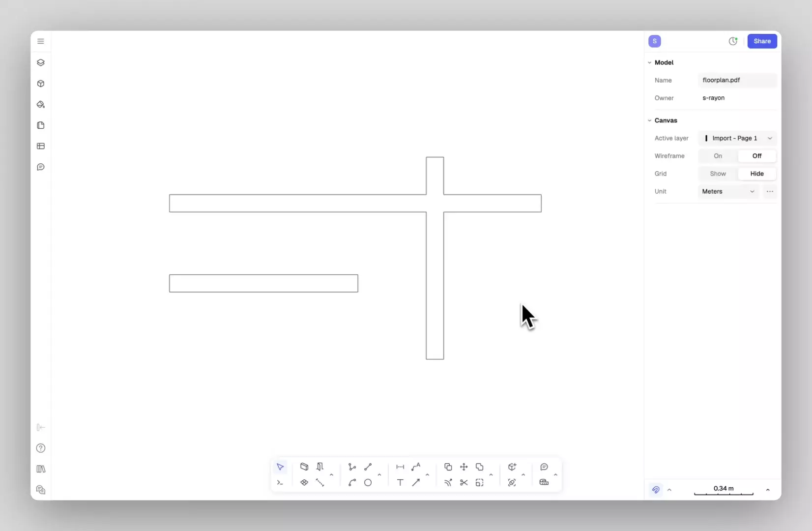Toggle the snapping magnet icon
Image resolution: width=812 pixels, height=531 pixels.
point(656,490)
